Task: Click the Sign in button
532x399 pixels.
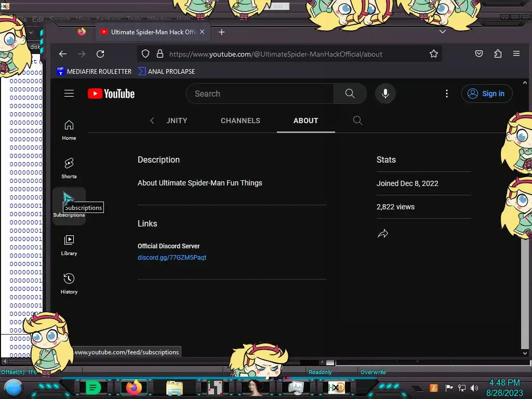Action: [486, 94]
